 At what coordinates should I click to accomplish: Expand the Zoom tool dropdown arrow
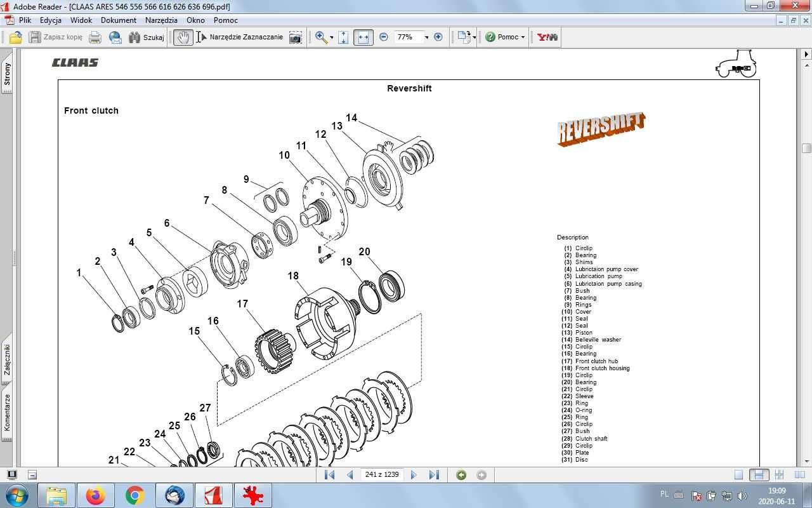(332, 37)
